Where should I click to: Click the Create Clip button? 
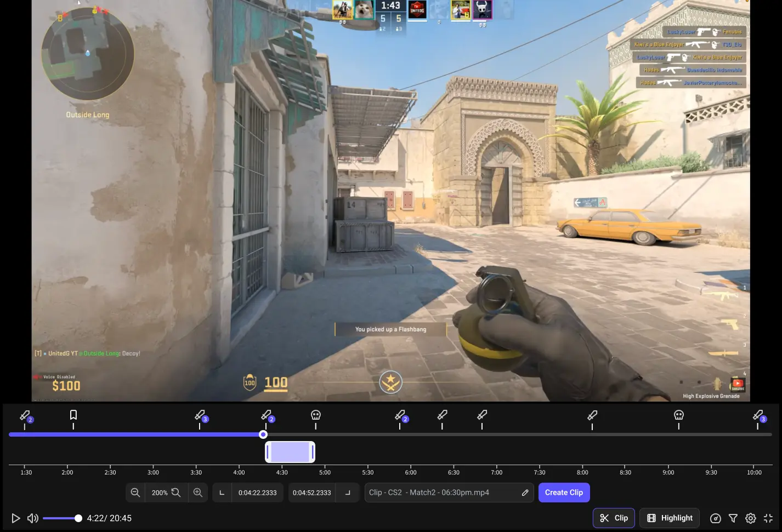[564, 493]
